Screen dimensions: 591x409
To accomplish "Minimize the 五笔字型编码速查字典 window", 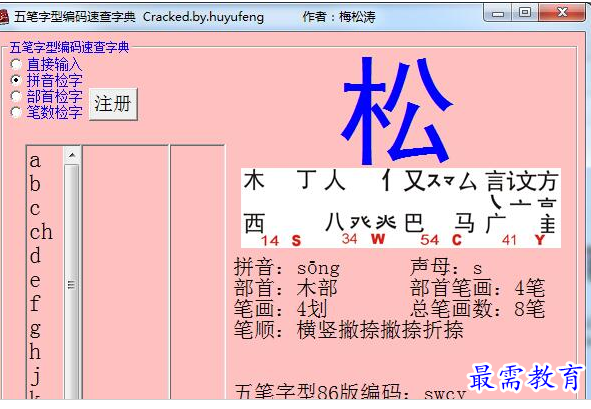I will click(x=498, y=13).
